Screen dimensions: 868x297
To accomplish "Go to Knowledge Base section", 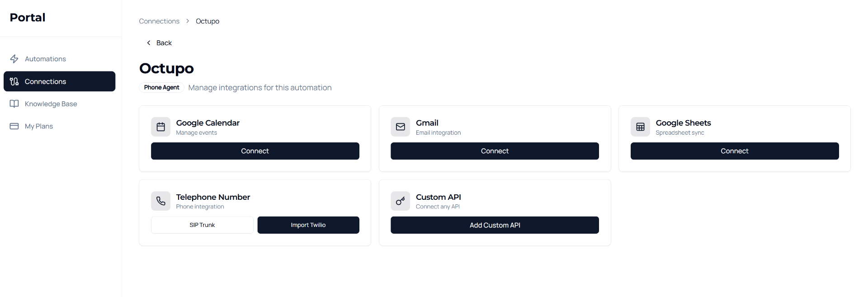I will (51, 104).
